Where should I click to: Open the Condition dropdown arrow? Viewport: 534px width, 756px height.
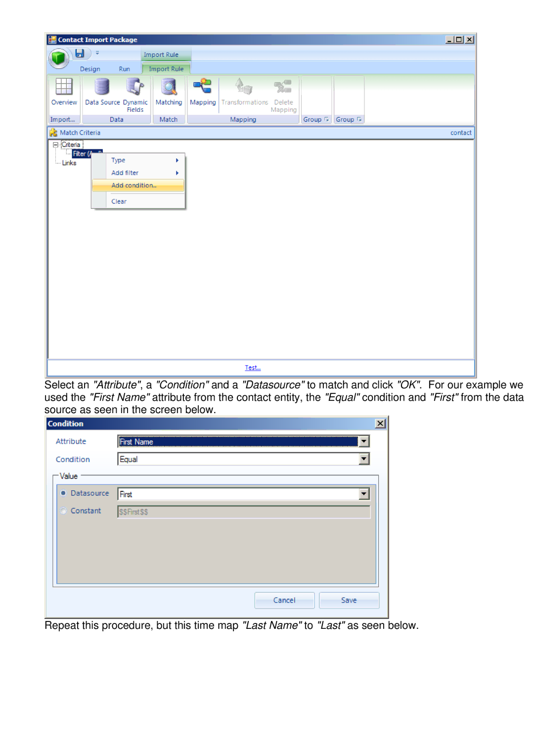tap(364, 459)
